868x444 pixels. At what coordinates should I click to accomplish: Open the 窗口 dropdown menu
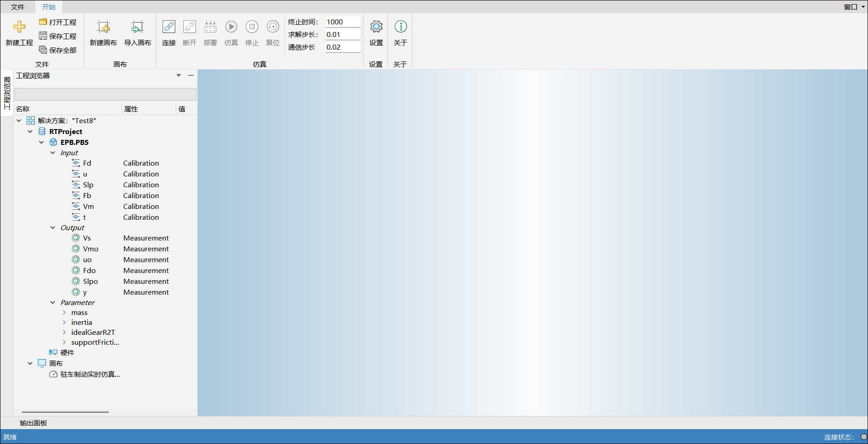(854, 7)
